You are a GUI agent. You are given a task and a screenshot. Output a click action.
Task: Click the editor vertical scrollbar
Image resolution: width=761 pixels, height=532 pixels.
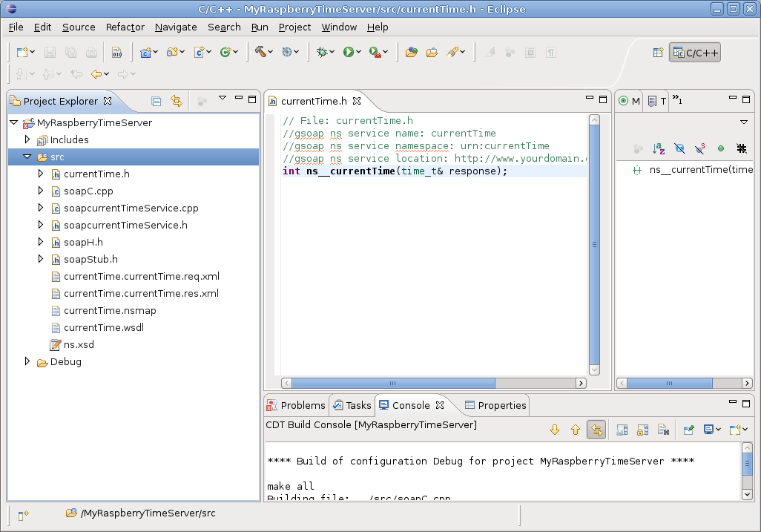[594, 245]
